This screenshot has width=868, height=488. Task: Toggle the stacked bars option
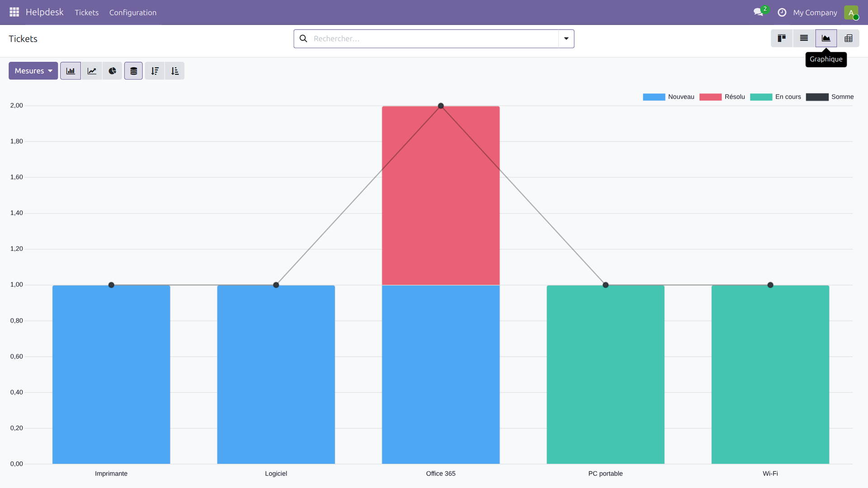tap(133, 71)
